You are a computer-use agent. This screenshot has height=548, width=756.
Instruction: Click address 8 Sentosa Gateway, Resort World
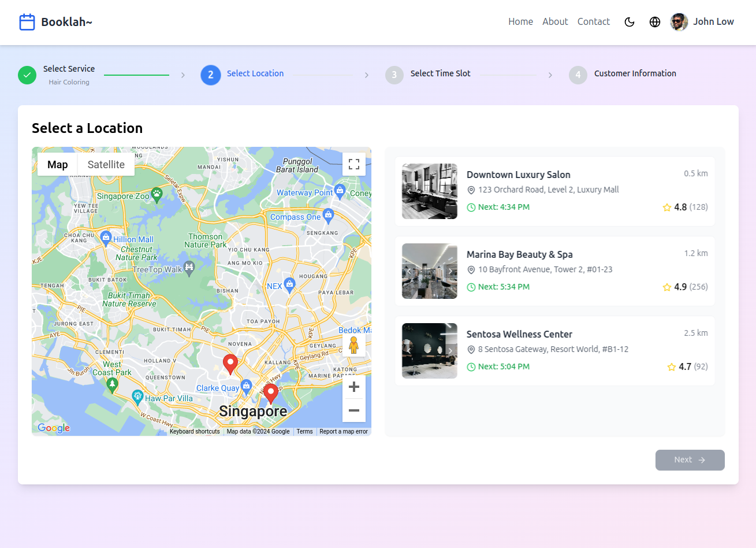553,349
